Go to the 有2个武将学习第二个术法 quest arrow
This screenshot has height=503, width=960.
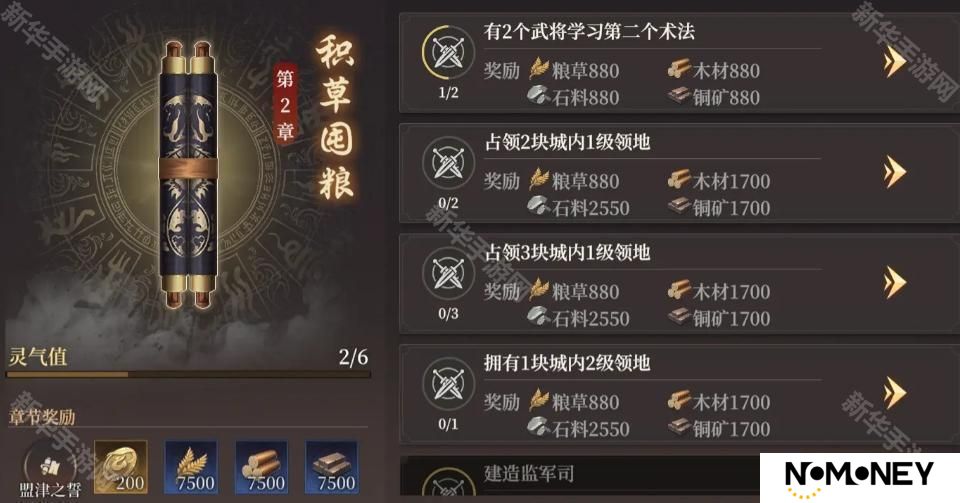pyautogui.click(x=895, y=61)
